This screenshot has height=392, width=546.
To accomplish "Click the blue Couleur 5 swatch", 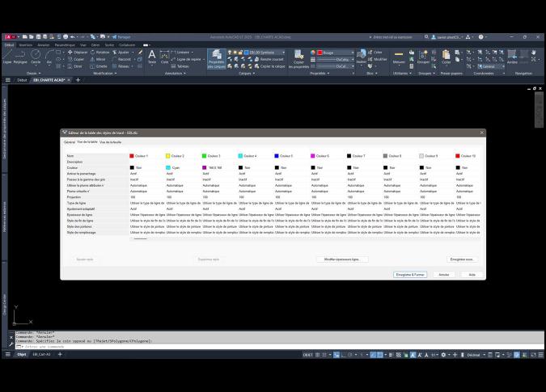I will tap(277, 156).
